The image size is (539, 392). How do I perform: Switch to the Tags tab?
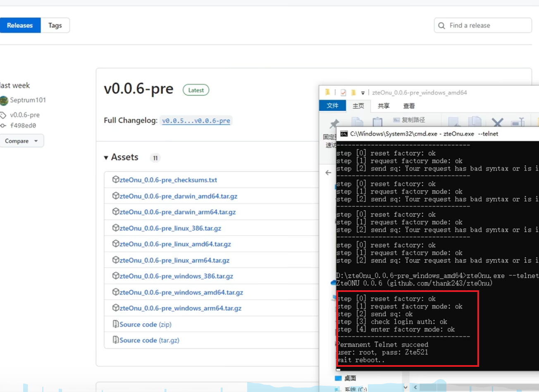(55, 25)
